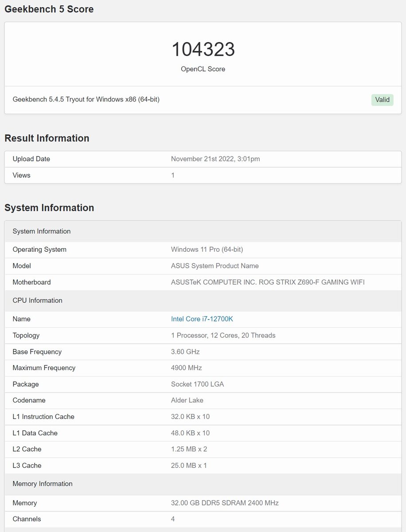This screenshot has width=406, height=532.
Task: Click the Operating System label
Action: click(39, 250)
